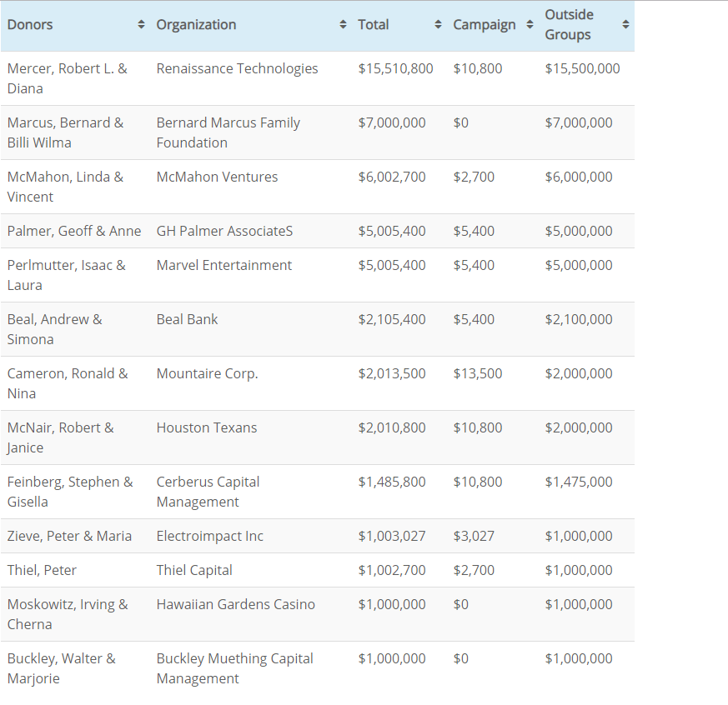Click outside groups value $6,000,000

[x=579, y=177]
